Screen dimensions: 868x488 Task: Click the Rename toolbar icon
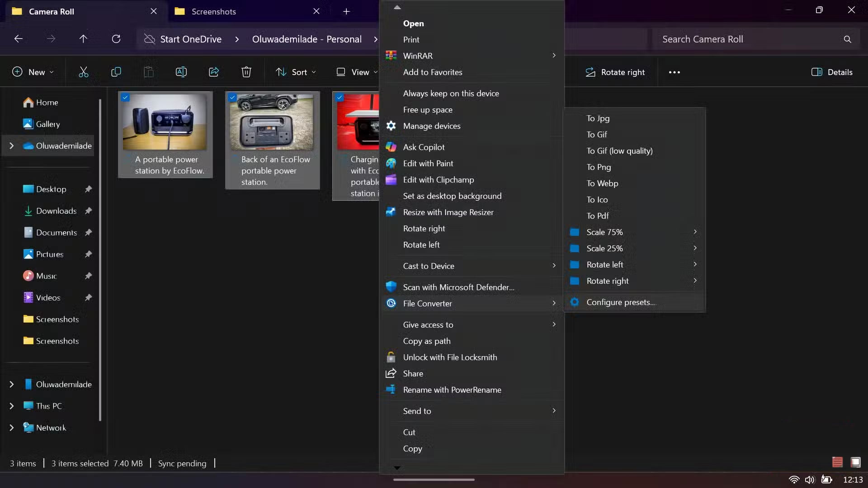tap(181, 72)
